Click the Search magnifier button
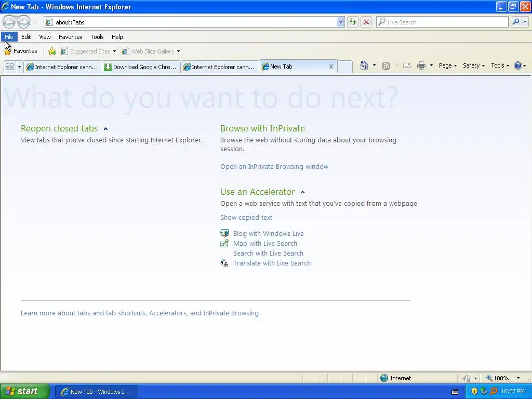532x399 pixels. [516, 22]
